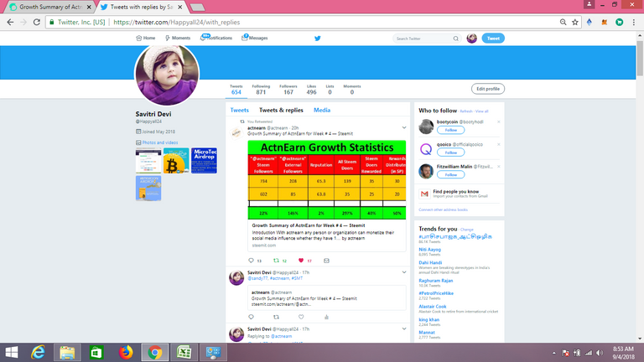View the Followers count 167
Image resolution: width=644 pixels, height=362 pixels.
pos(288,90)
